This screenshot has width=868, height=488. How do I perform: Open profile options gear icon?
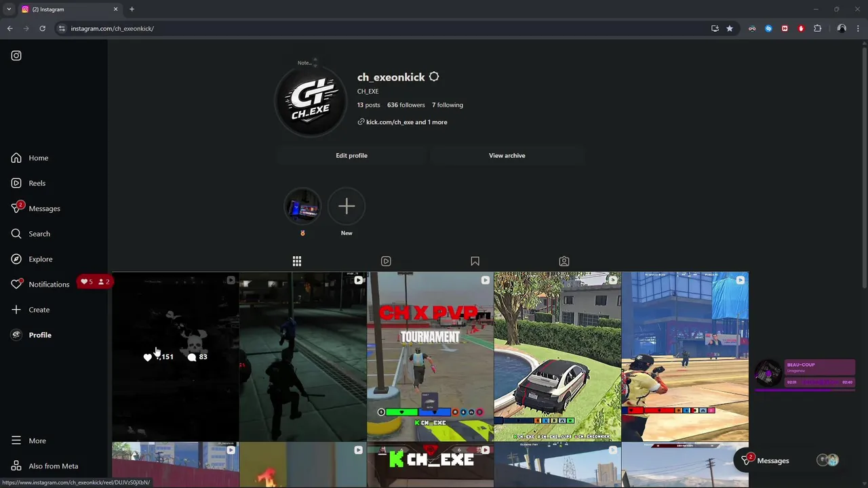(x=434, y=77)
